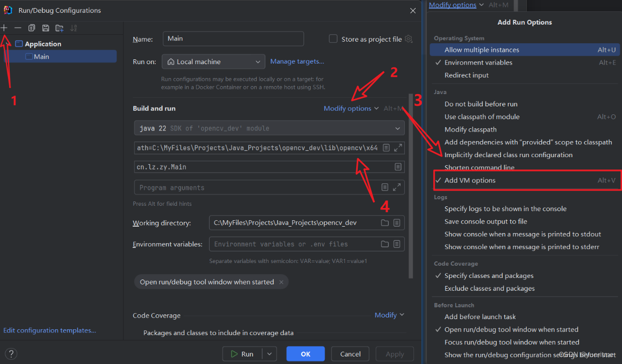The height and width of the screenshot is (364, 622).
Task: Toggle the Allow multiple instances option
Action: 481,49
